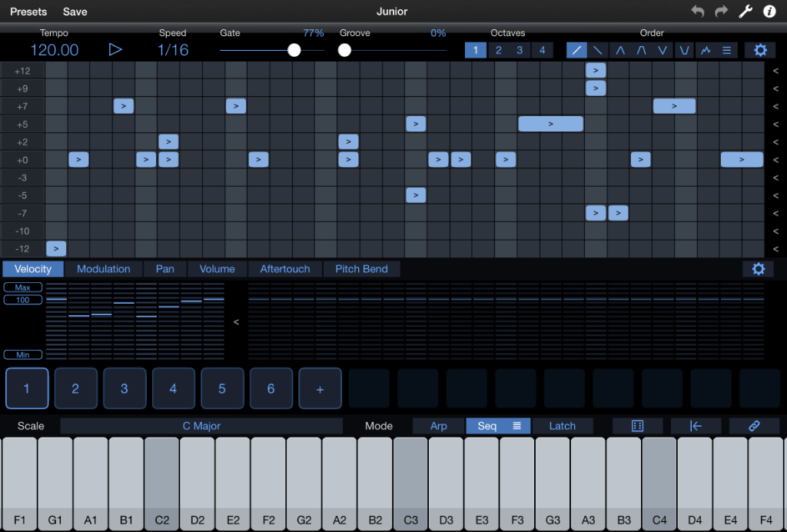The image size is (787, 532).
Task: Click the Min velocity button
Action: [x=22, y=355]
